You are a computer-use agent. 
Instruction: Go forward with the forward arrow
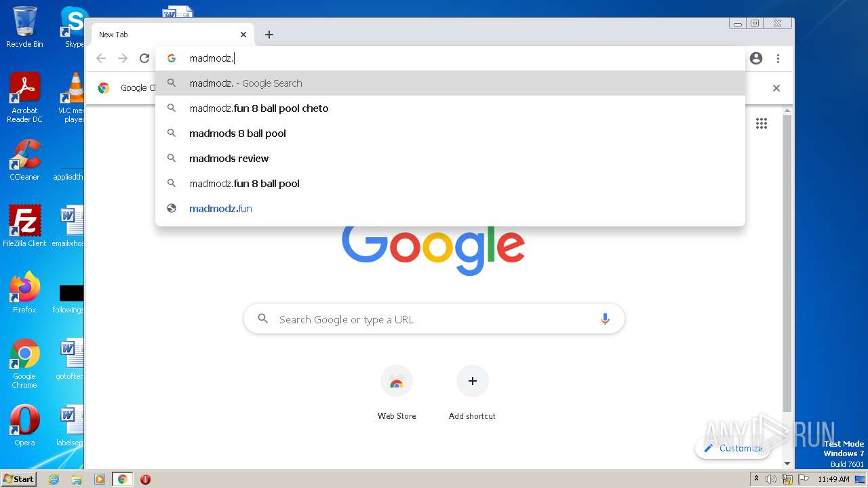click(x=123, y=58)
